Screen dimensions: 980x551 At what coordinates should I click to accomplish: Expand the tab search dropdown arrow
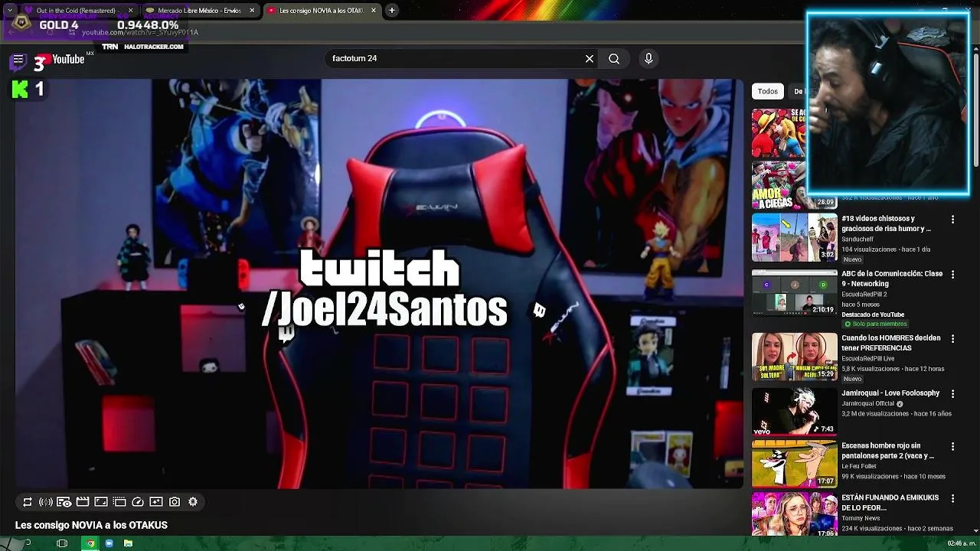pos(10,11)
